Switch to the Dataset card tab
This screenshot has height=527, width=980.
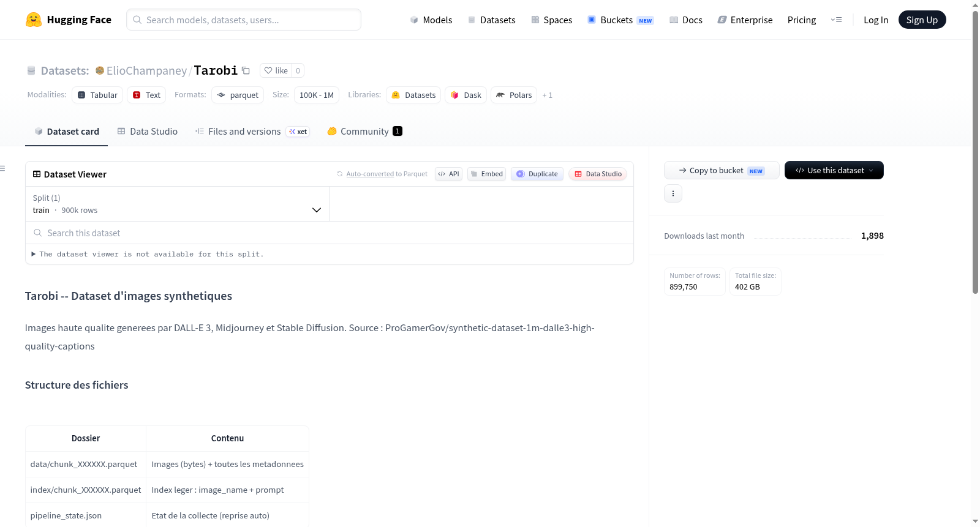[x=66, y=131]
